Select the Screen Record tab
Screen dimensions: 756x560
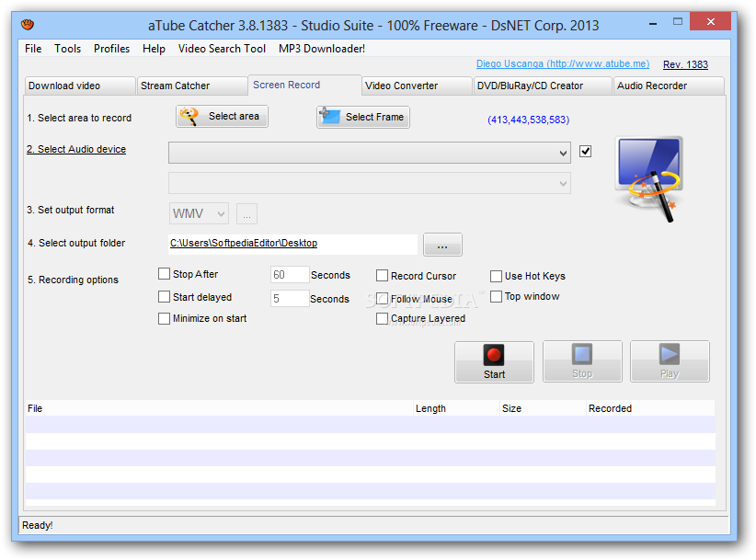tap(304, 85)
